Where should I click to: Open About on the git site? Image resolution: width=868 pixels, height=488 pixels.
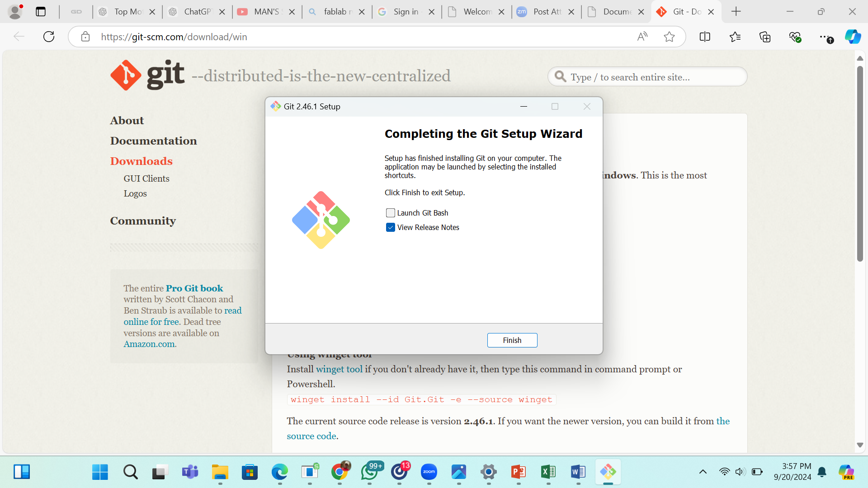(x=127, y=121)
